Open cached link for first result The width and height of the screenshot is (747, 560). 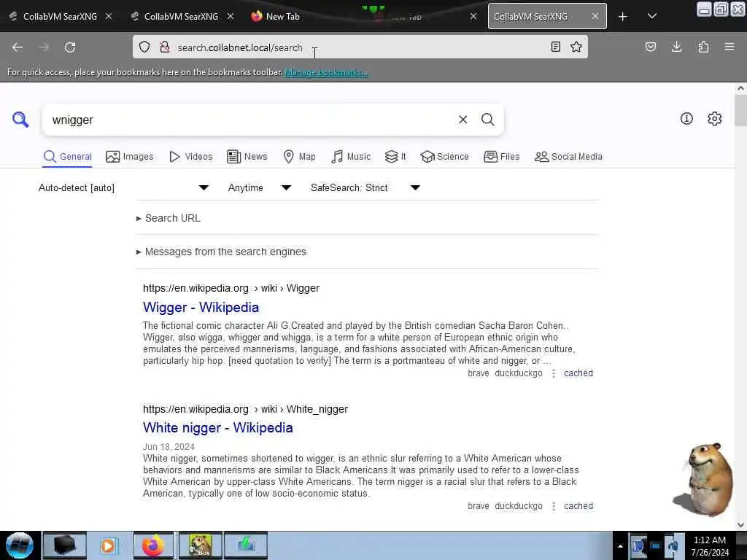click(x=578, y=373)
